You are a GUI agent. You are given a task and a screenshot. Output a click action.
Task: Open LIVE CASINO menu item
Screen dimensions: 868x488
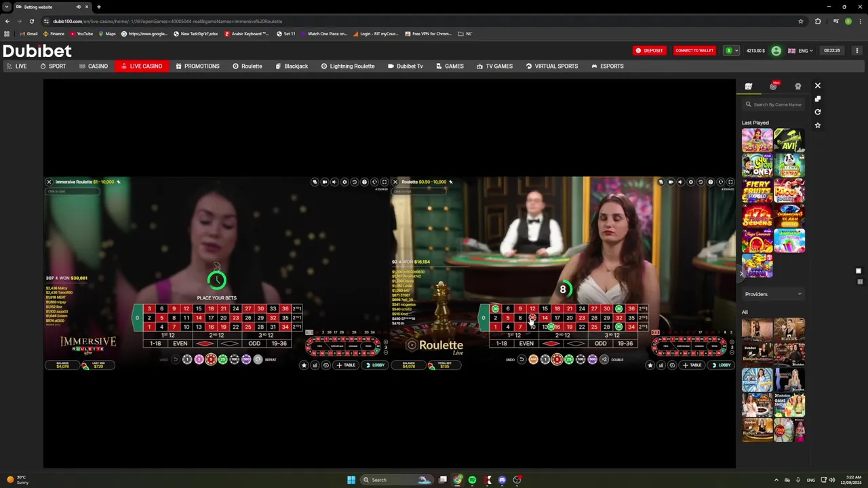click(x=142, y=66)
